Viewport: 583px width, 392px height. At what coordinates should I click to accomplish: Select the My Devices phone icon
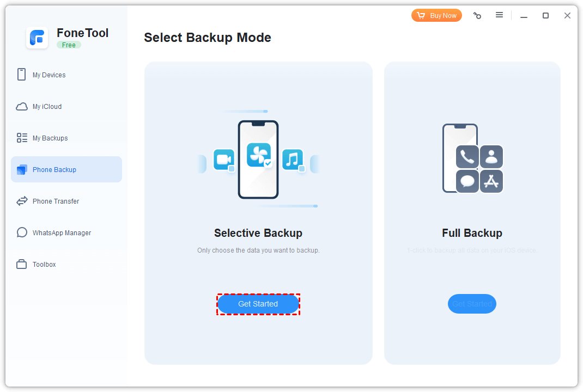[22, 75]
